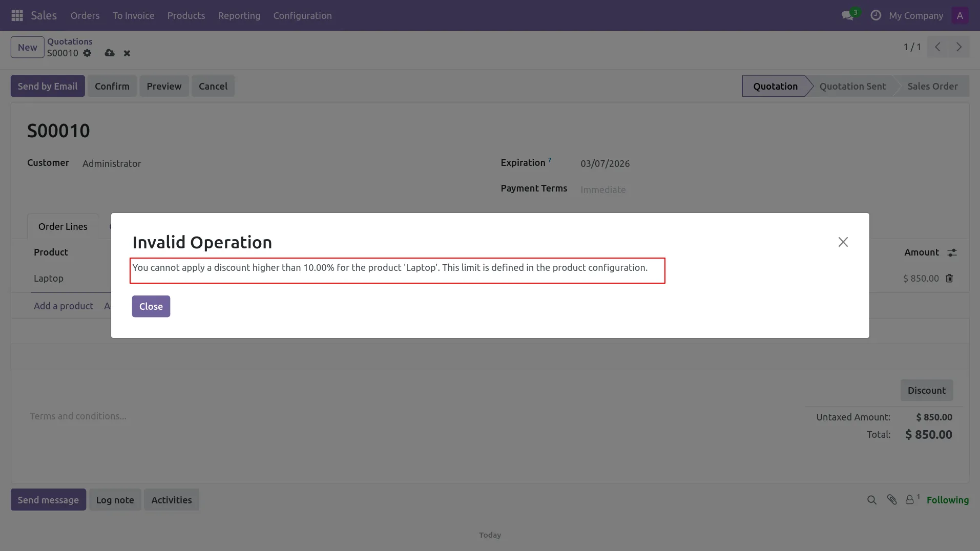Image resolution: width=980 pixels, height=551 pixels.
Task: Click the gear icon beside S00010
Action: click(87, 53)
